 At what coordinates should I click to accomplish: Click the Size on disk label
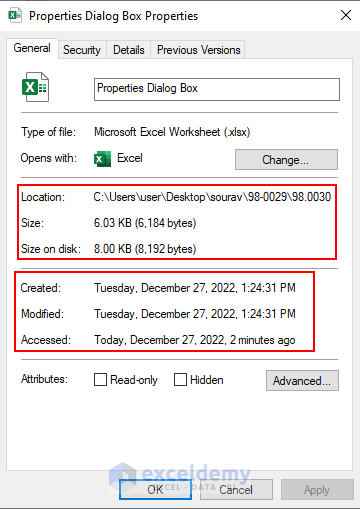click(x=51, y=249)
